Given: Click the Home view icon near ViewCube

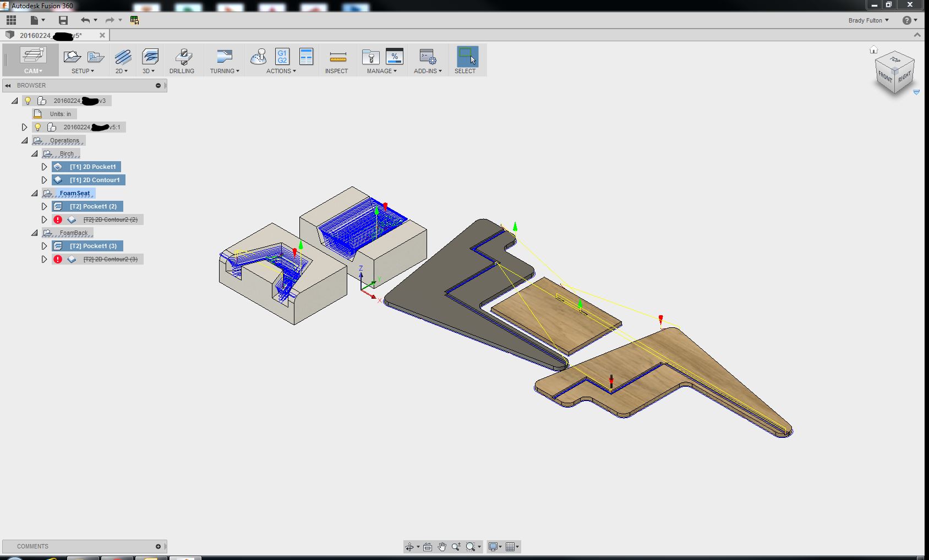Looking at the screenshot, I should [873, 50].
